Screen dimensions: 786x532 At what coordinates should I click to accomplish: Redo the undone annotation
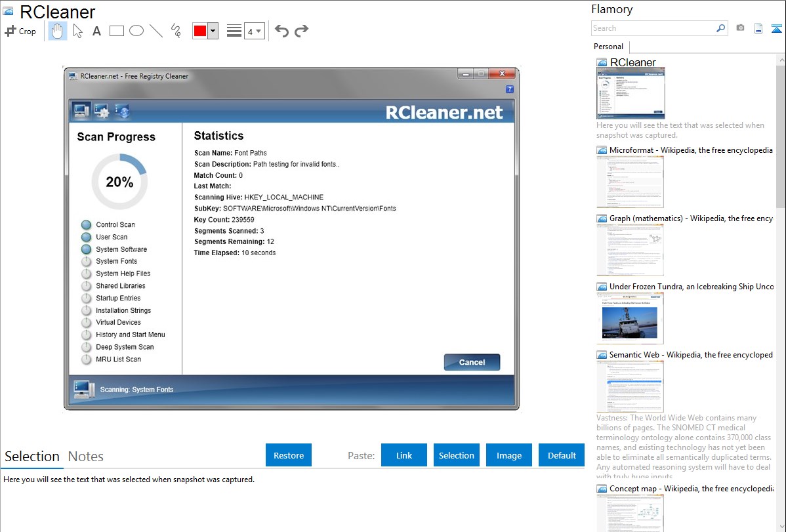[301, 31]
